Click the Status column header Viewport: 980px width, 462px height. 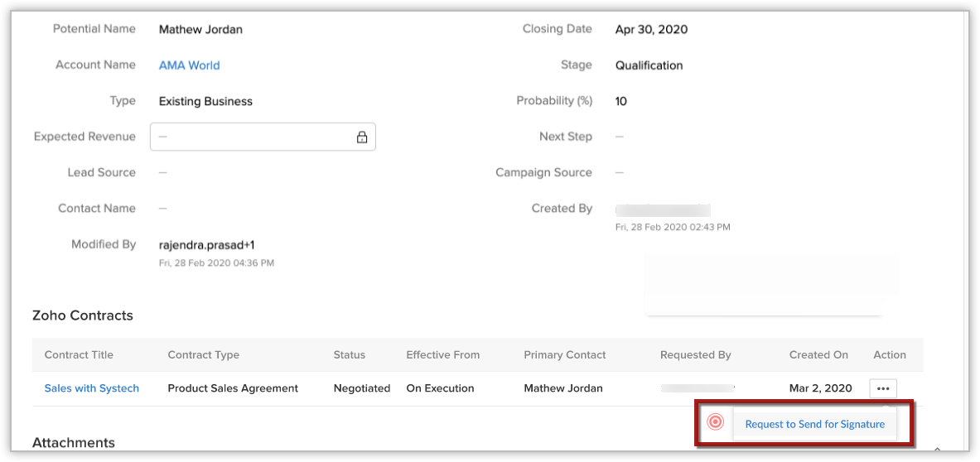pyautogui.click(x=349, y=355)
